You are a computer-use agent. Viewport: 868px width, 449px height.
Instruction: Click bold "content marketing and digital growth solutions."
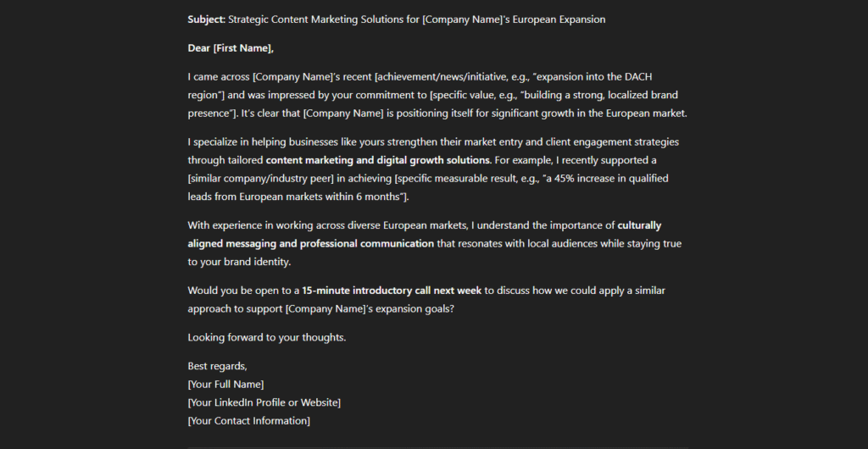pyautogui.click(x=379, y=160)
